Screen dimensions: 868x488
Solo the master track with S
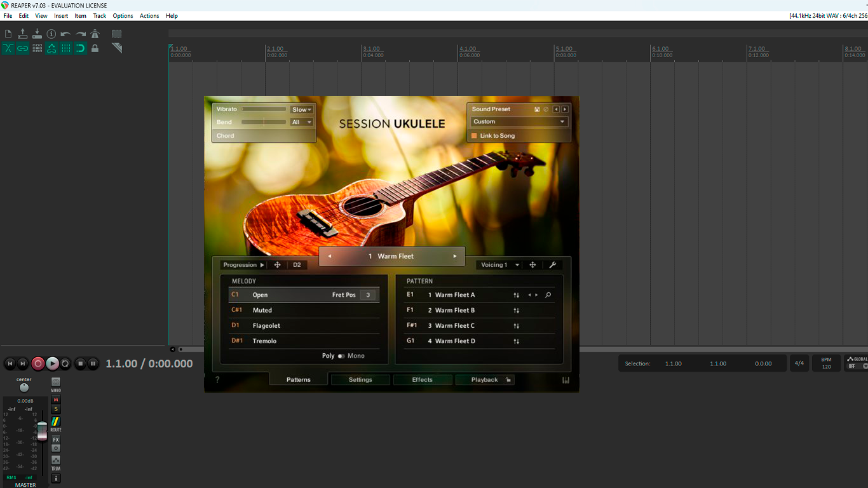coord(56,409)
